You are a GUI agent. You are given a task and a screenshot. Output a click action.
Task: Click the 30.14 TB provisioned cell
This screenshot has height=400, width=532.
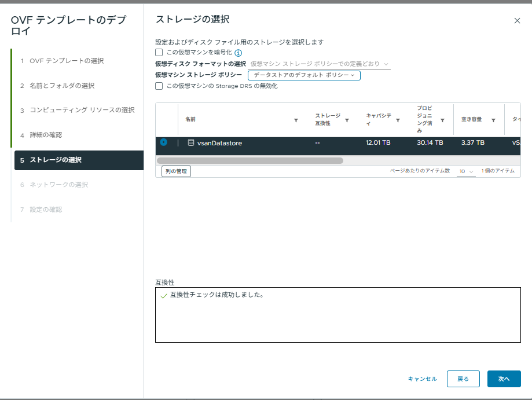(430, 143)
